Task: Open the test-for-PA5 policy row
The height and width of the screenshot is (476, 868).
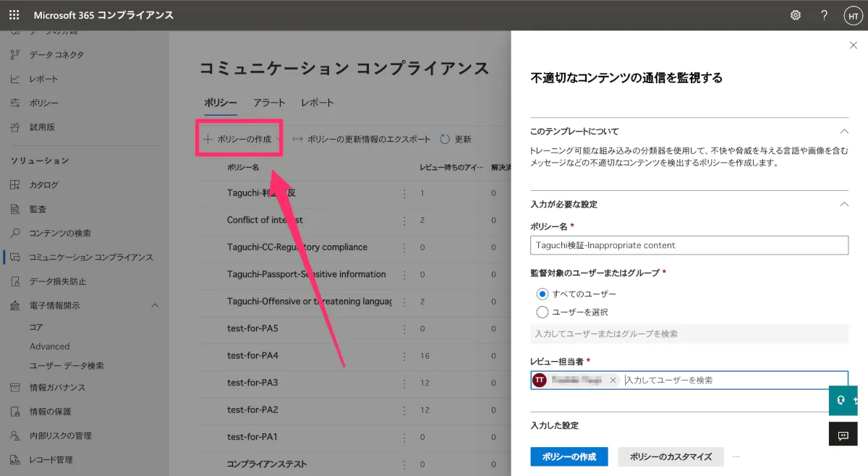Action: click(252, 328)
